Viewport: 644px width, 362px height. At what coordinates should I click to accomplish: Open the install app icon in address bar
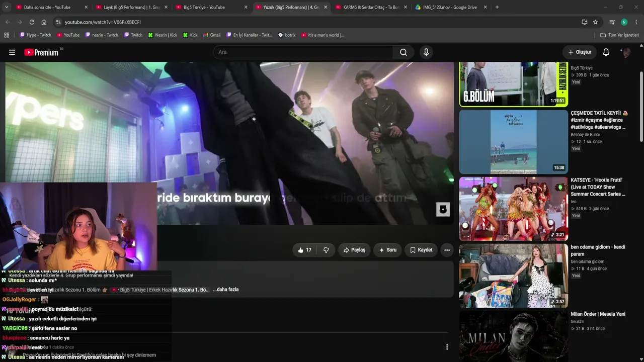584,22
